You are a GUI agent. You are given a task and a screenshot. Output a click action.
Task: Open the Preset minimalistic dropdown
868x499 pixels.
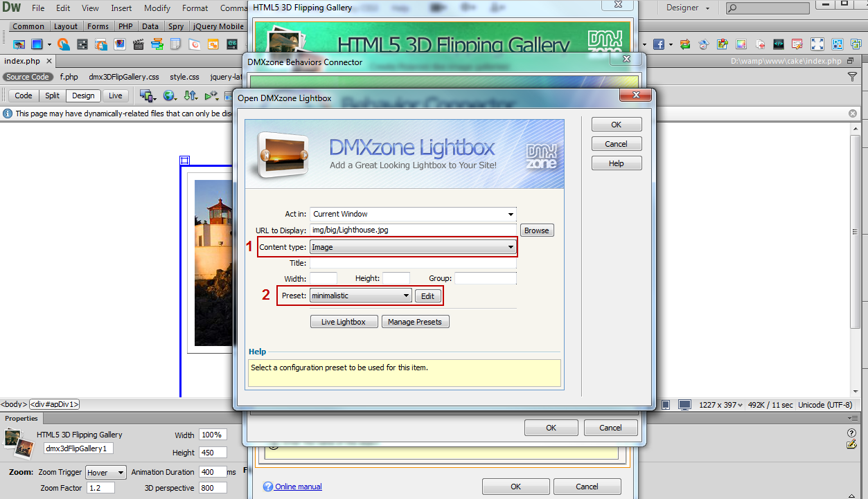click(x=361, y=296)
